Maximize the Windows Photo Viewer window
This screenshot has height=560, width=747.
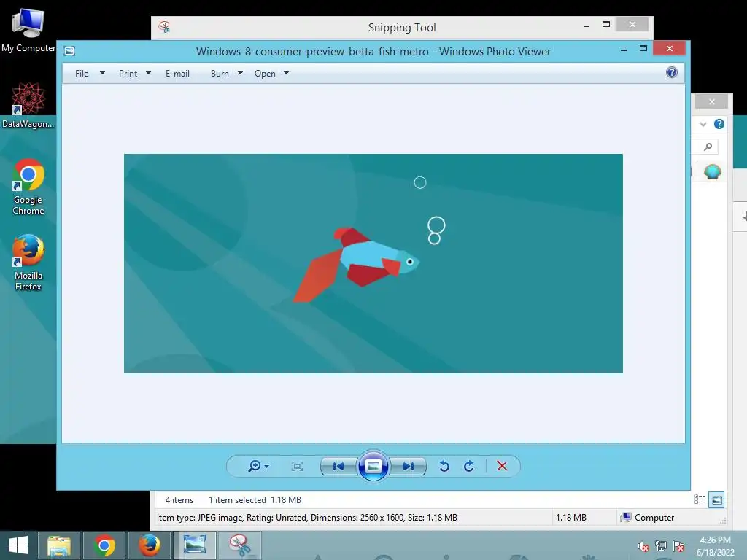pos(643,49)
